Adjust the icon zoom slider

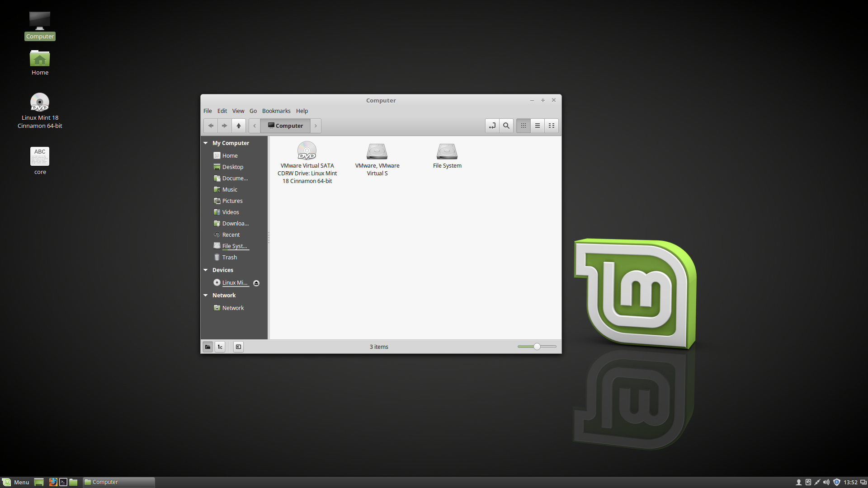coord(537,347)
